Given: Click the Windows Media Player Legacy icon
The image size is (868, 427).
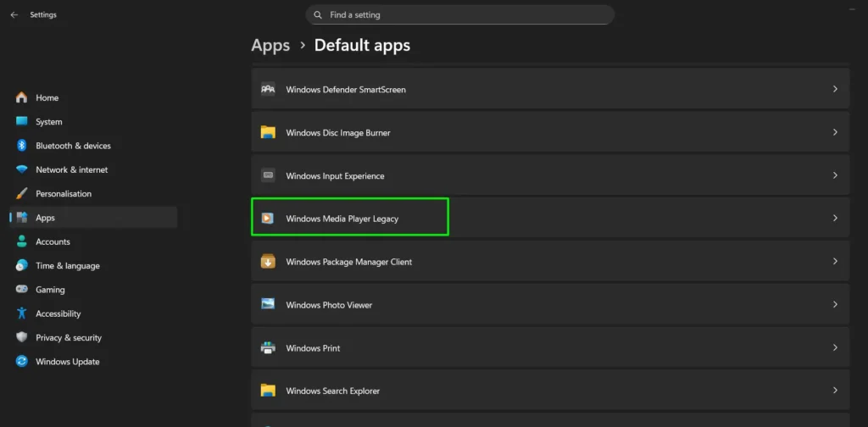Looking at the screenshot, I should point(268,219).
